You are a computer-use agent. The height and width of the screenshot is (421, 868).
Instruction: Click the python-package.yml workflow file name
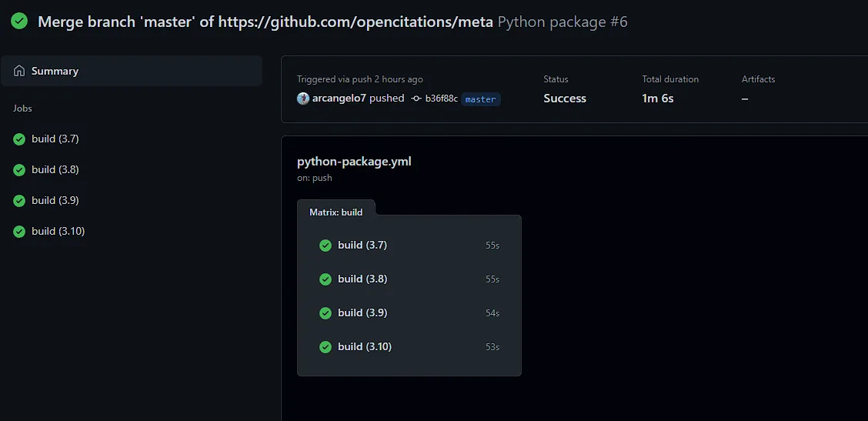[x=354, y=161]
